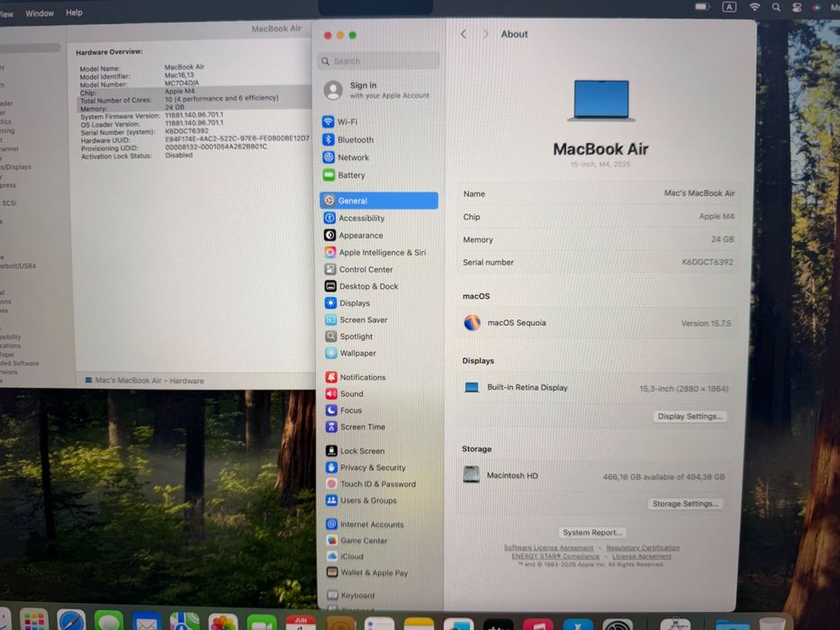Click Sign in with your Apple Account
The image size is (840, 630).
pos(377,90)
